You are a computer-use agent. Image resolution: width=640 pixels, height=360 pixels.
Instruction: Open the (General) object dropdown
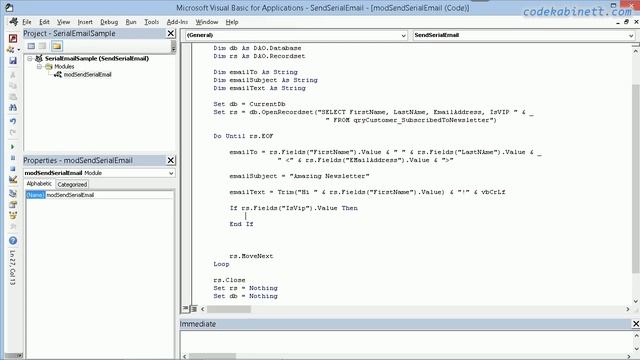tap(403, 36)
